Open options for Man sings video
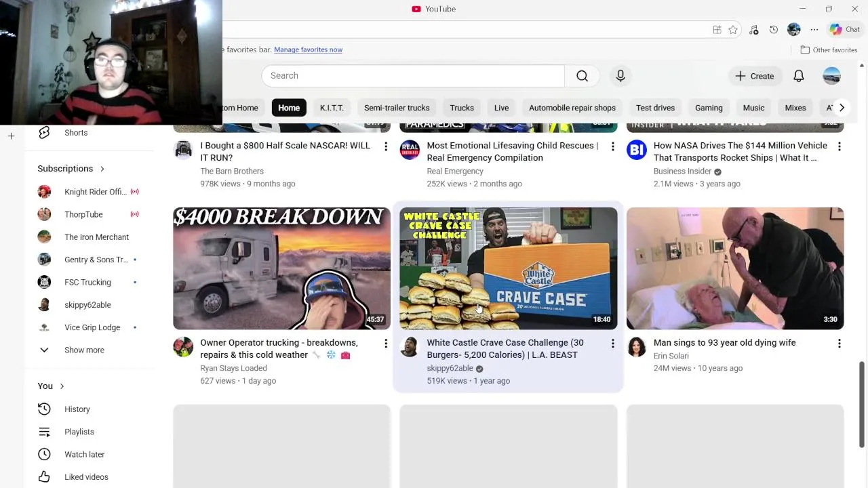Screen dimensions: 868x488 [839, 344]
